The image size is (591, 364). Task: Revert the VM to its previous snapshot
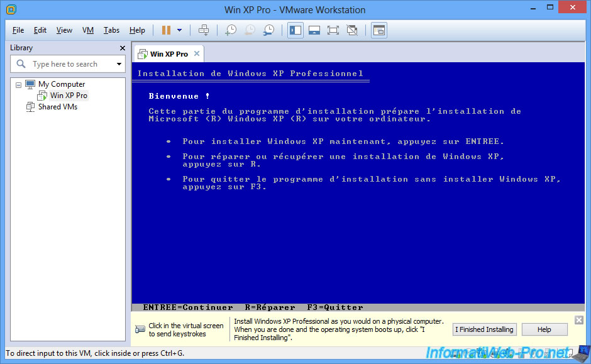[x=250, y=30]
